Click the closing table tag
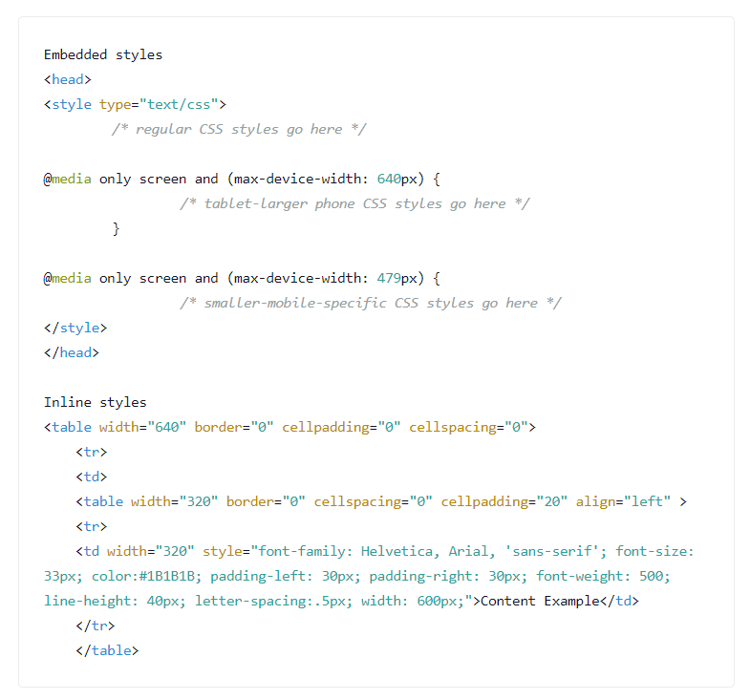 click(x=107, y=650)
